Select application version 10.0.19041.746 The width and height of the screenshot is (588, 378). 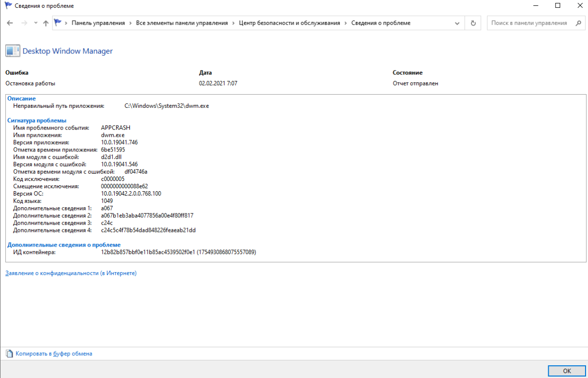pos(120,142)
